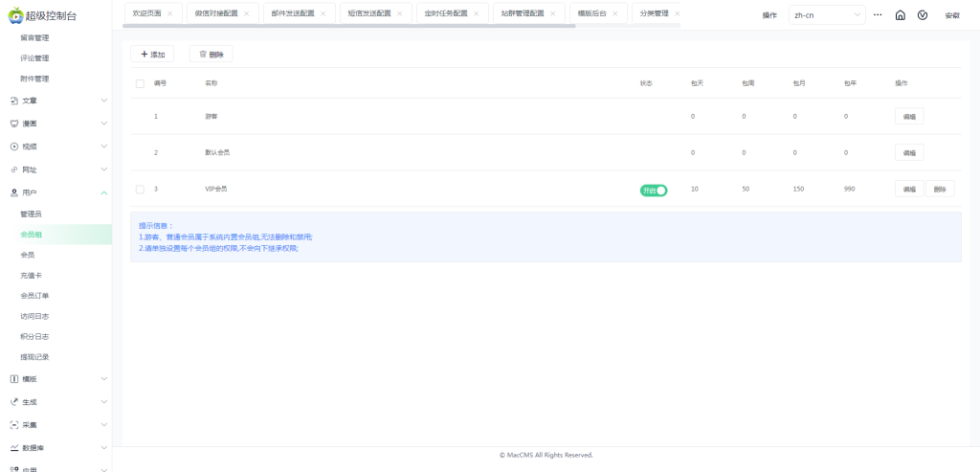Click 编辑 for the VIP会员 row
The height and width of the screenshot is (472, 980).
909,189
